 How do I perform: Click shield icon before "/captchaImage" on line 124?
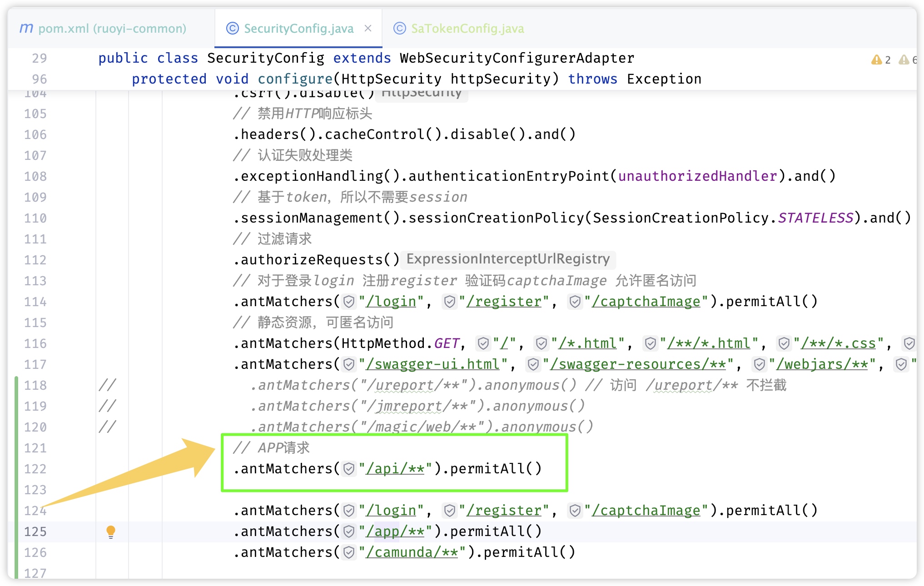[x=575, y=511]
